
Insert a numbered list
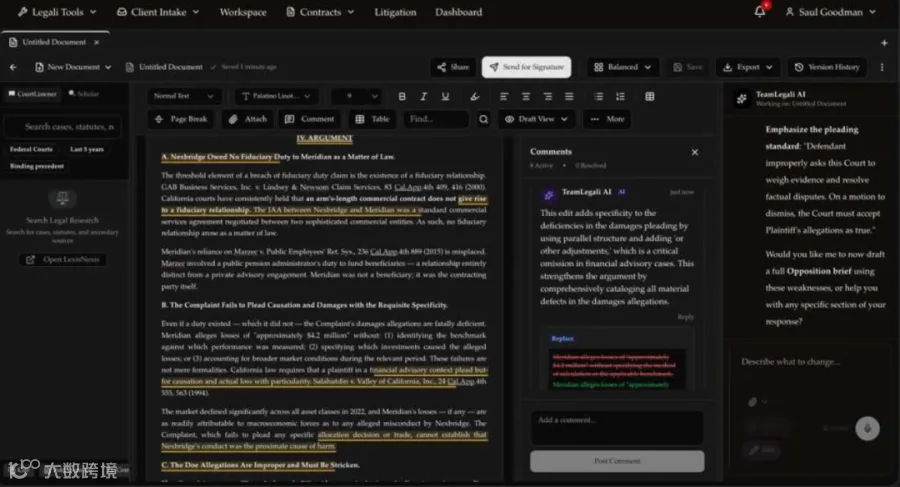pyautogui.click(x=620, y=96)
